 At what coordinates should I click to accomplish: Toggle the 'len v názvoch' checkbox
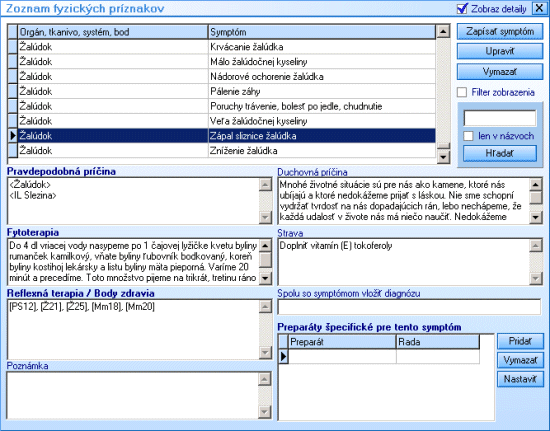[468, 136]
